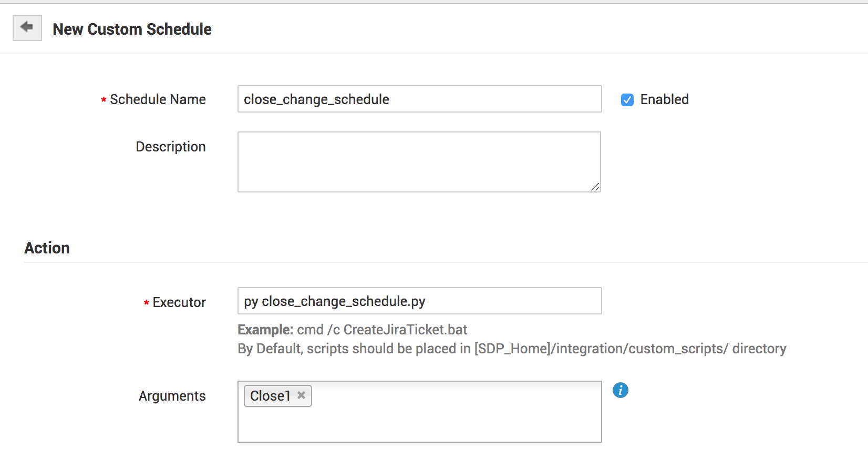Click the Enabled checkbox label text
This screenshot has width=868, height=469.
(664, 99)
